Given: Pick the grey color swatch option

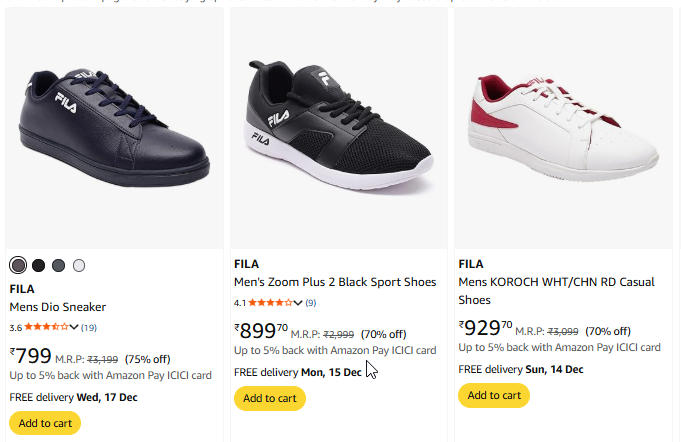Looking at the screenshot, I should click(x=58, y=265).
